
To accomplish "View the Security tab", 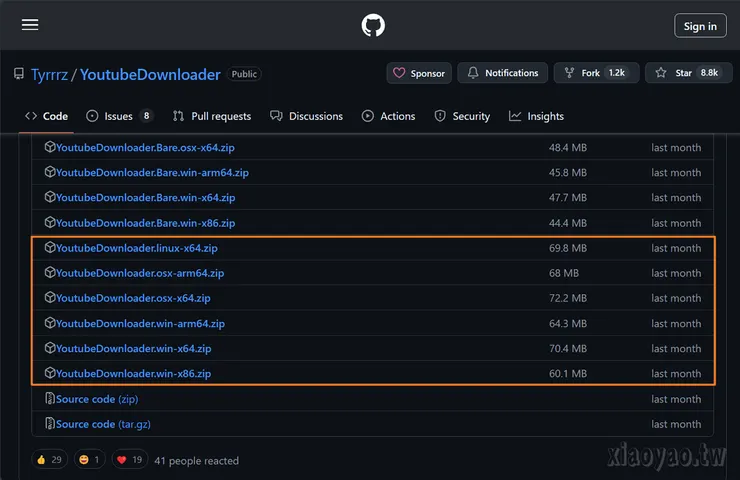I will point(462,116).
